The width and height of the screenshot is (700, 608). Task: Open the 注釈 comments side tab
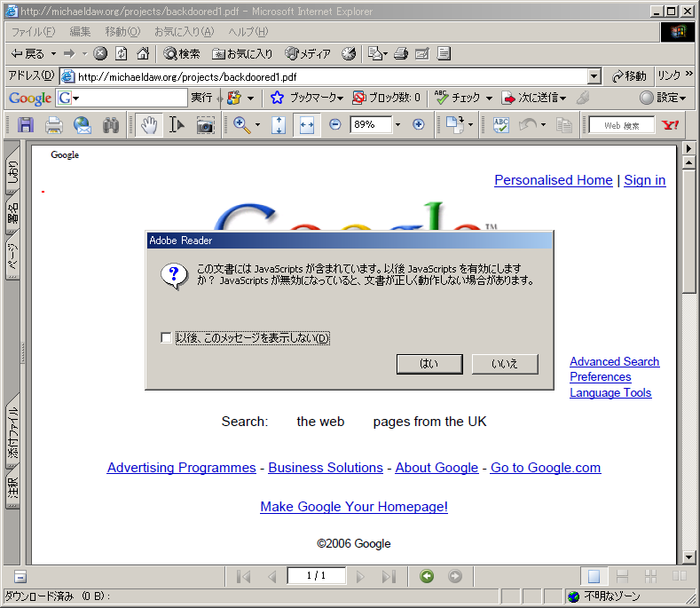click(x=12, y=488)
